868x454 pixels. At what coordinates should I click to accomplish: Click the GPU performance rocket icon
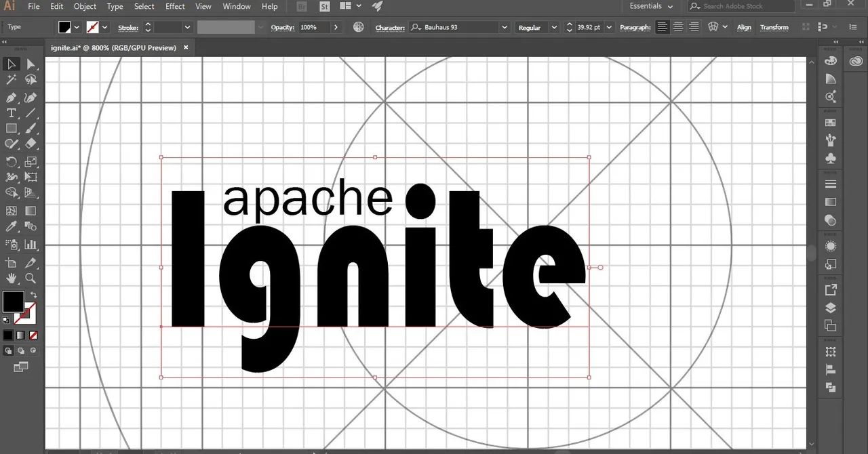point(377,6)
